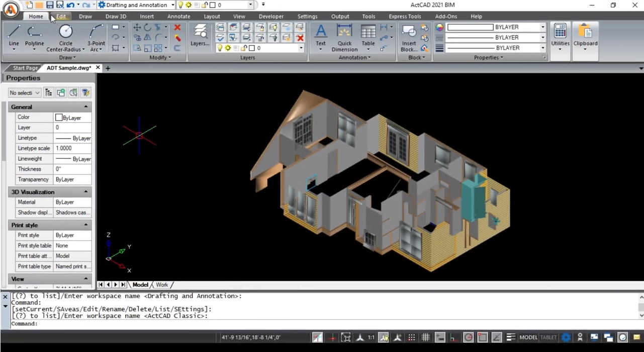The image size is (644, 352).
Task: Expand the BYLAYER color dropdown in Properties panel
Action: coord(542,27)
